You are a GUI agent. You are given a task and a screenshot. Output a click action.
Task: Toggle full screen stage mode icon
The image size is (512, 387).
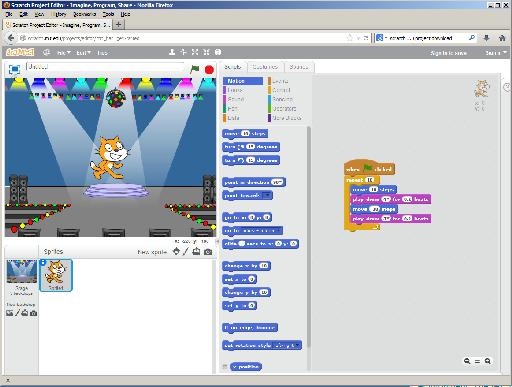click(14, 69)
